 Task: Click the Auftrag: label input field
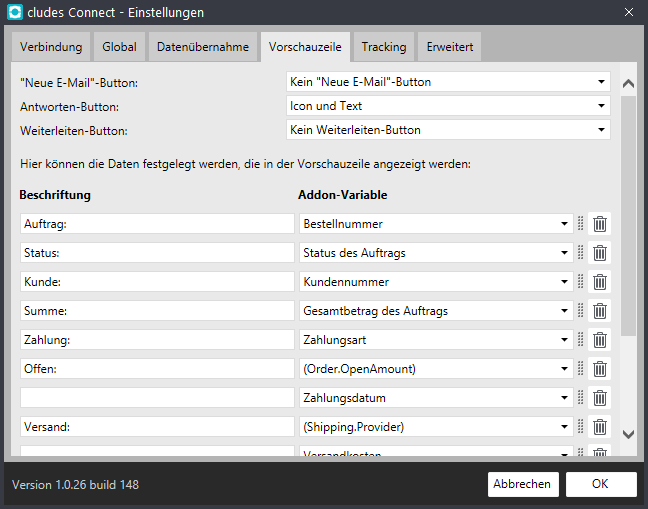coord(157,224)
